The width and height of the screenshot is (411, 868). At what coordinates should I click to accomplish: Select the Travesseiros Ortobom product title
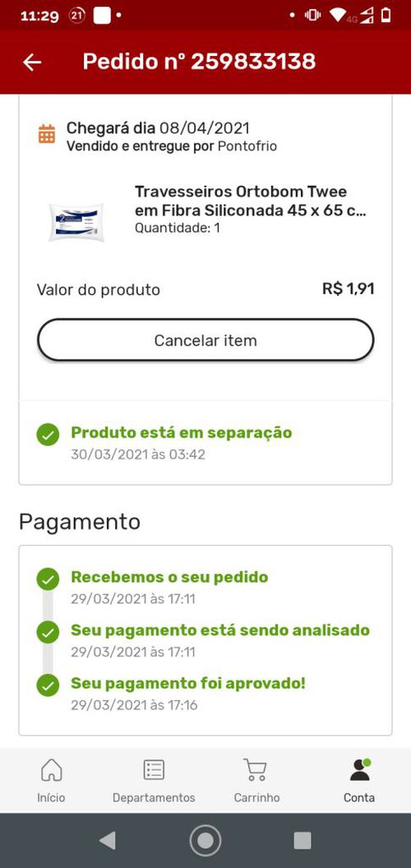(x=251, y=201)
